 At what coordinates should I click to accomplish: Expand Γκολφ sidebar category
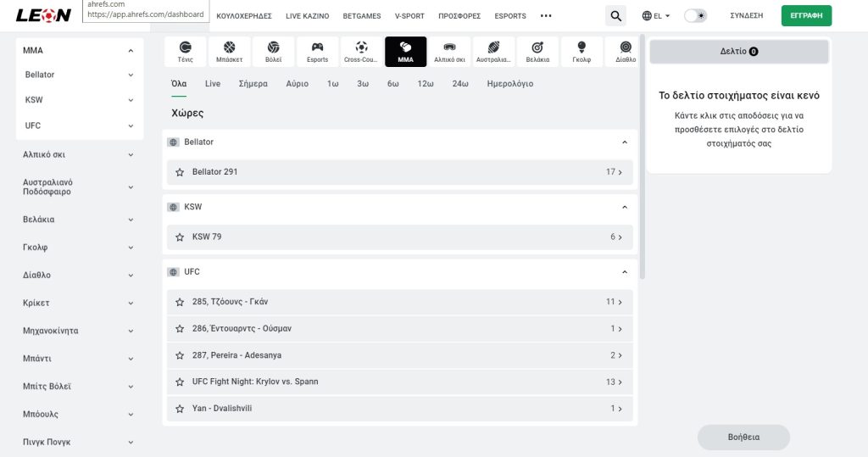[131, 247]
